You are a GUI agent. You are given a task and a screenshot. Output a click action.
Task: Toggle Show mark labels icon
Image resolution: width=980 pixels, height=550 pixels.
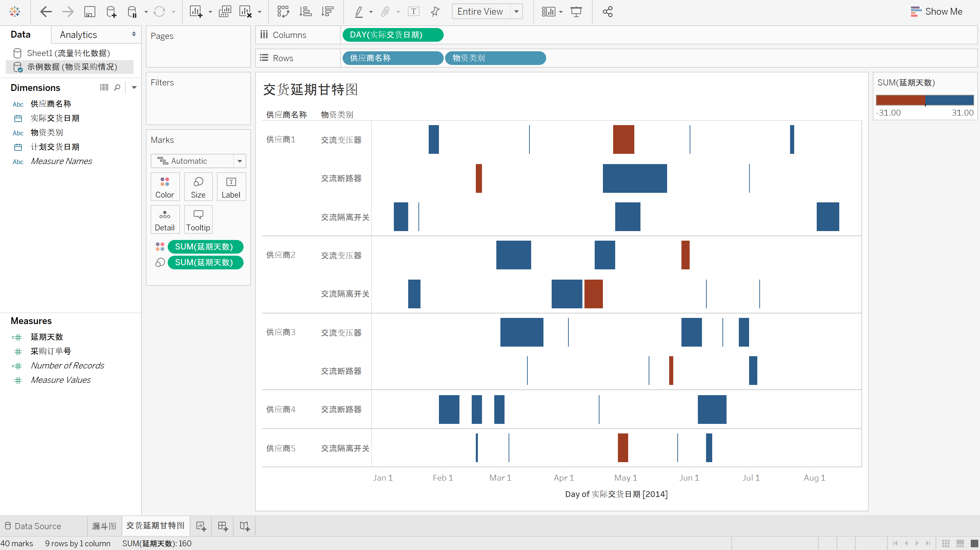click(x=414, y=12)
